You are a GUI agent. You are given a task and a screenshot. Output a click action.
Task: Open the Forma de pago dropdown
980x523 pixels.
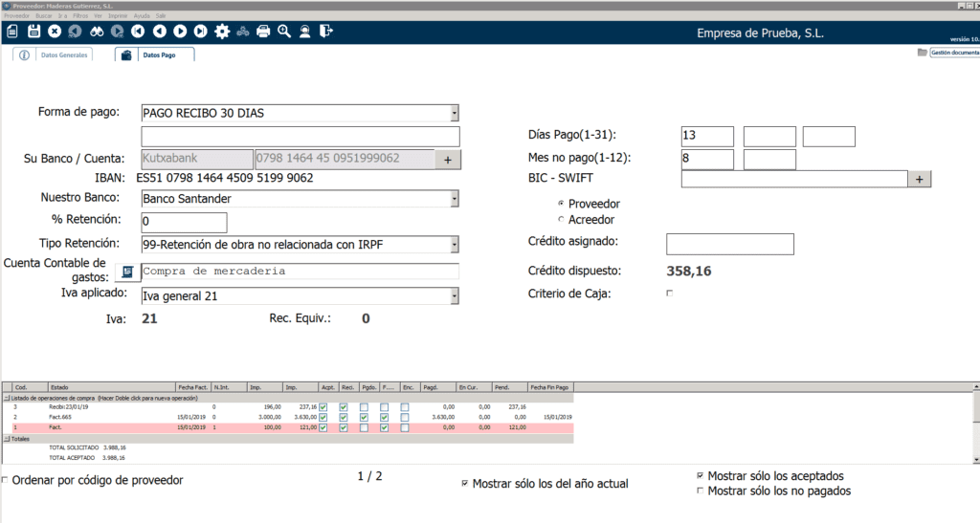point(454,114)
